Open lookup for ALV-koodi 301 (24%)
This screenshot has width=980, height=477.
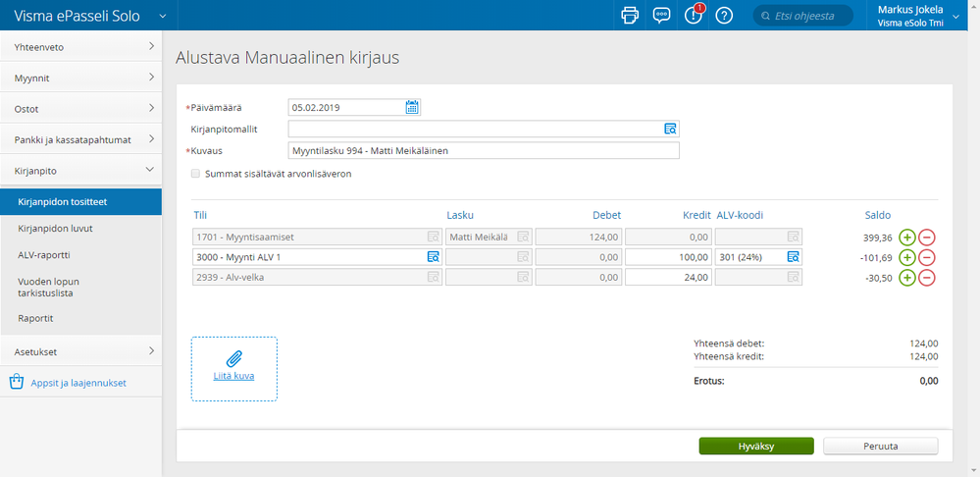point(793,257)
